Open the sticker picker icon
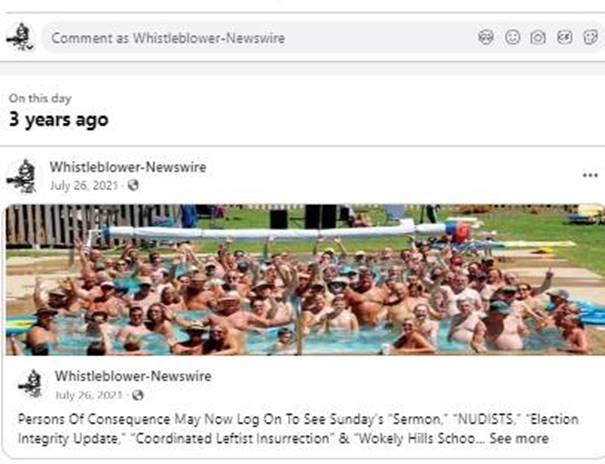The height and width of the screenshot is (464, 605). [590, 37]
